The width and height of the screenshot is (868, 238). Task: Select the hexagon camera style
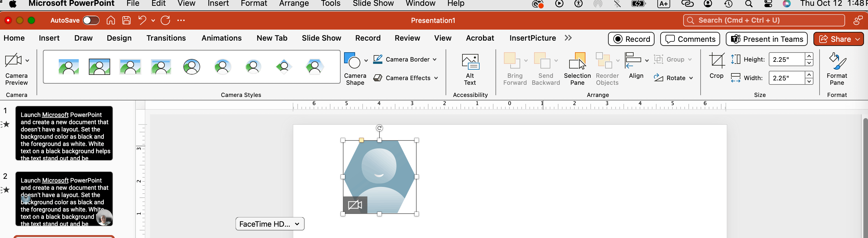coord(314,67)
